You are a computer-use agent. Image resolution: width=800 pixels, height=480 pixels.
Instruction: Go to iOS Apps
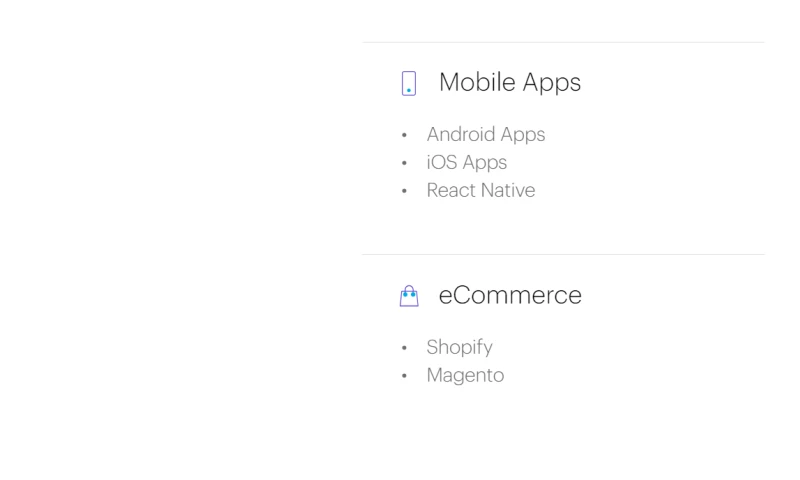pos(466,162)
